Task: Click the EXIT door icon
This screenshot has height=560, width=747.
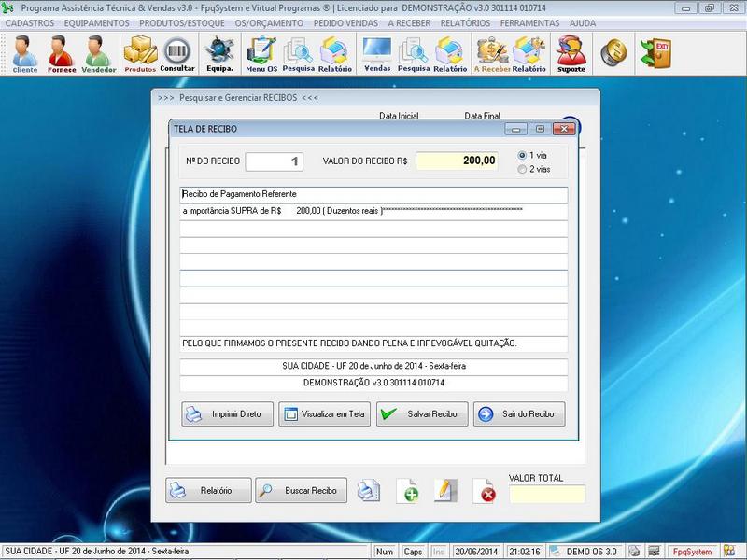Action: pos(655,53)
